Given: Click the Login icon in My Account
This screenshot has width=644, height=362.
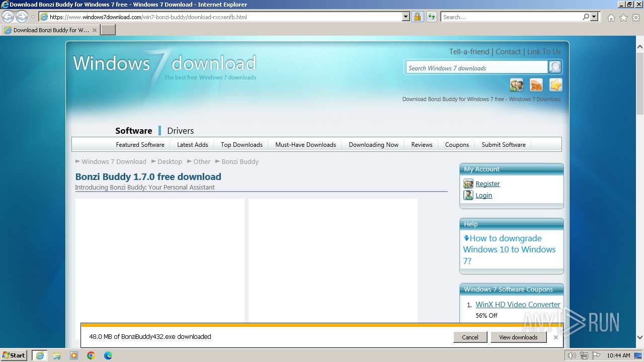Looking at the screenshot, I should click(468, 195).
